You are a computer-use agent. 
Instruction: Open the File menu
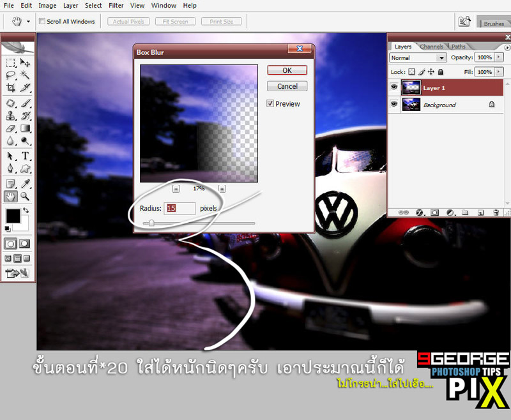click(x=9, y=6)
